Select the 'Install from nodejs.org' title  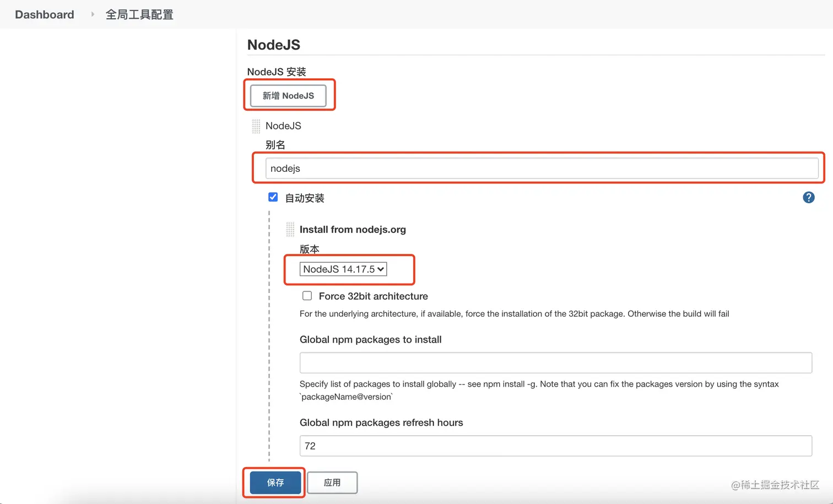click(x=353, y=229)
